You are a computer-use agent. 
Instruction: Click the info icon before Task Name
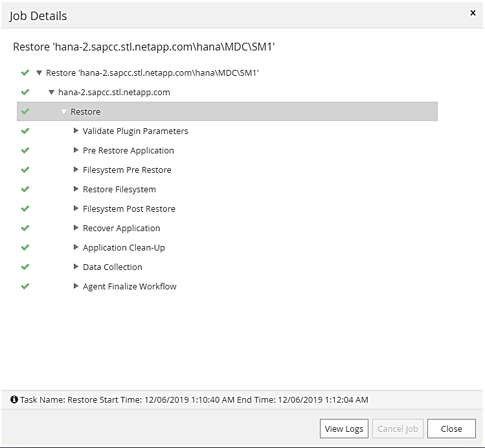pyautogui.click(x=14, y=400)
